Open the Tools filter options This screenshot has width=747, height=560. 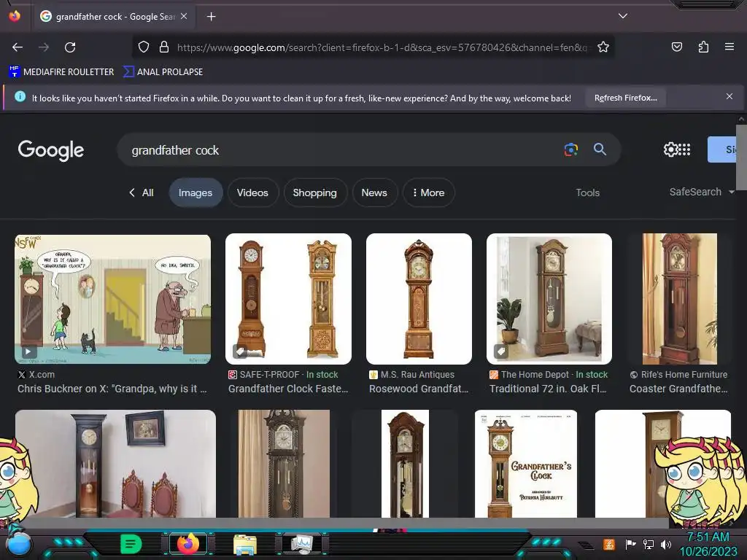tap(587, 192)
